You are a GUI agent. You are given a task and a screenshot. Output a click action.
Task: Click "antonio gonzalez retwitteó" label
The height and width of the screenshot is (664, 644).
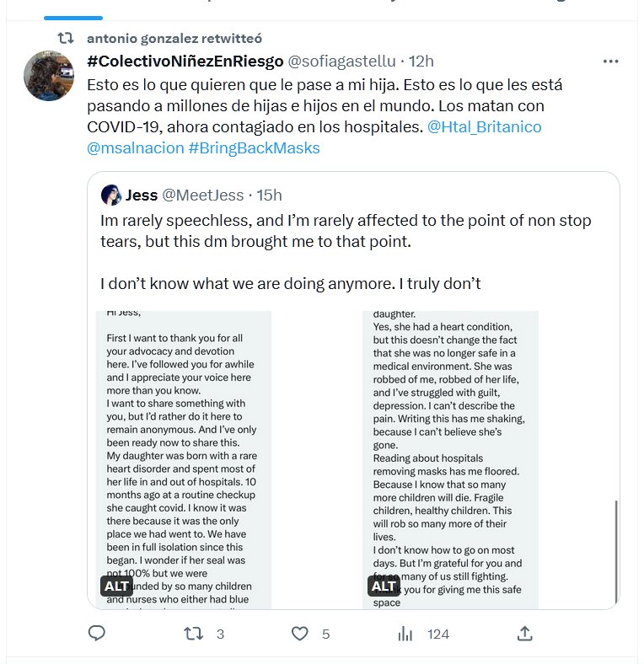[174, 39]
